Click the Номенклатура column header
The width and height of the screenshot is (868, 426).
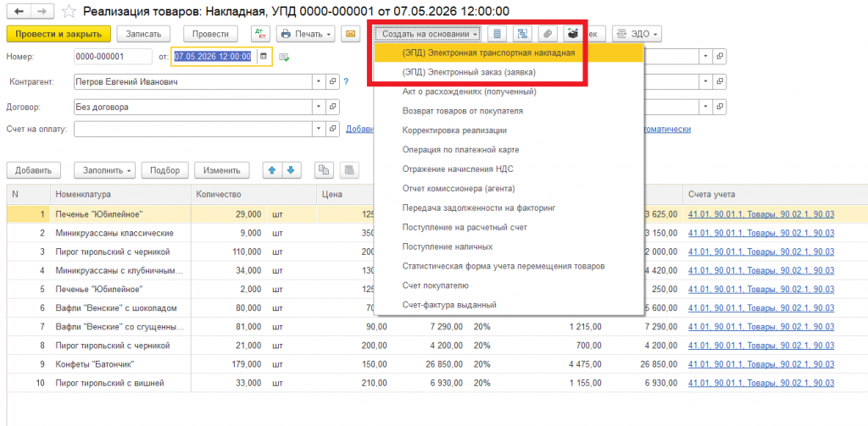click(x=120, y=194)
